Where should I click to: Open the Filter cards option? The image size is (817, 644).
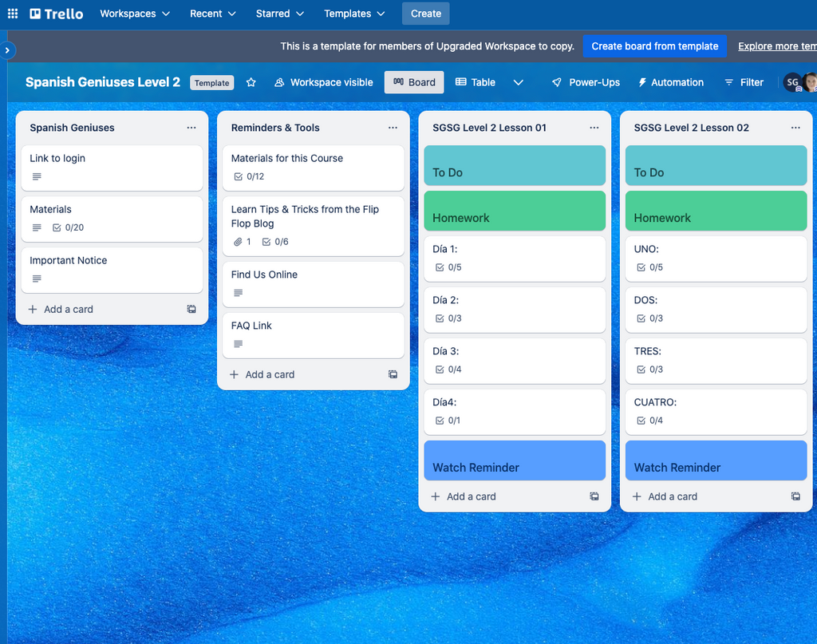click(x=744, y=82)
